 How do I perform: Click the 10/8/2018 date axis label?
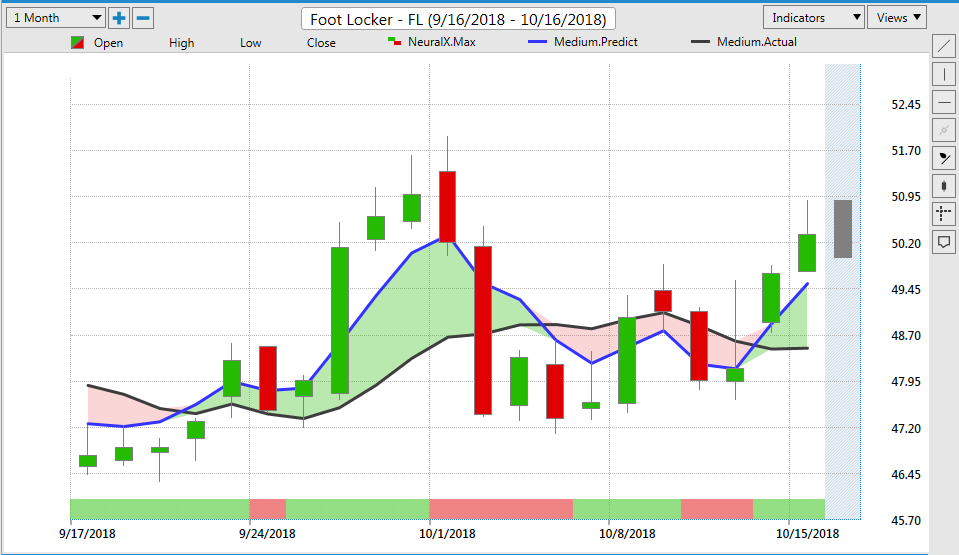coord(627,534)
